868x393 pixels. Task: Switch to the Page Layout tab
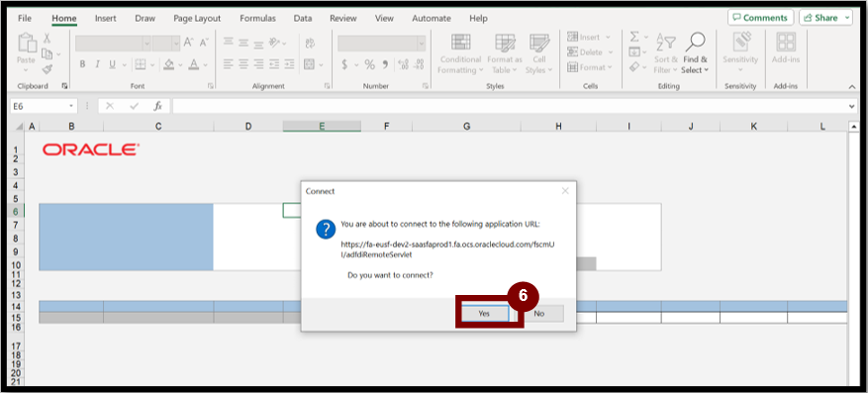click(197, 18)
